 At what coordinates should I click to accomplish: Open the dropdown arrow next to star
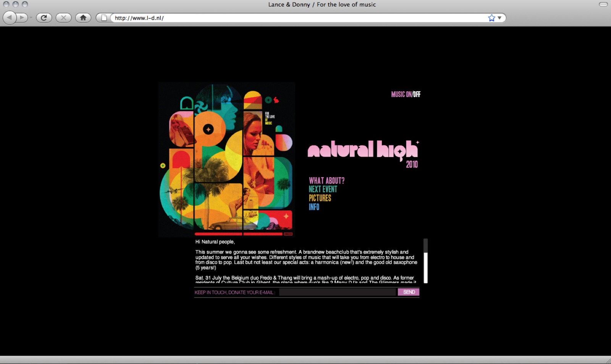pos(499,18)
